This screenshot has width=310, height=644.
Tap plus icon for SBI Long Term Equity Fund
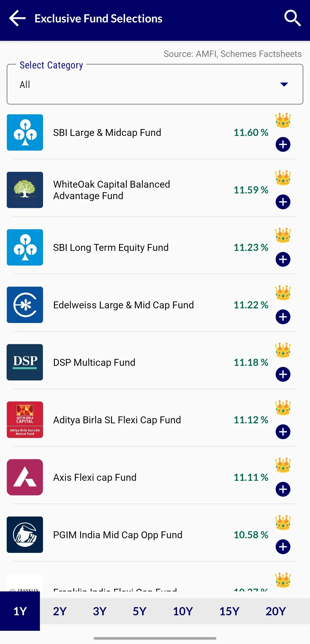point(283,259)
